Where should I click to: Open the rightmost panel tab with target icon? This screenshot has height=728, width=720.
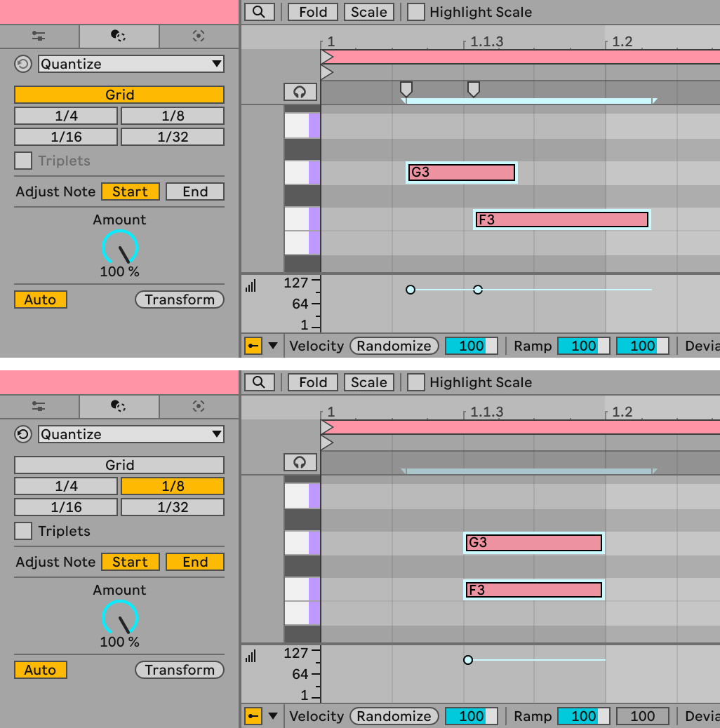point(199,36)
